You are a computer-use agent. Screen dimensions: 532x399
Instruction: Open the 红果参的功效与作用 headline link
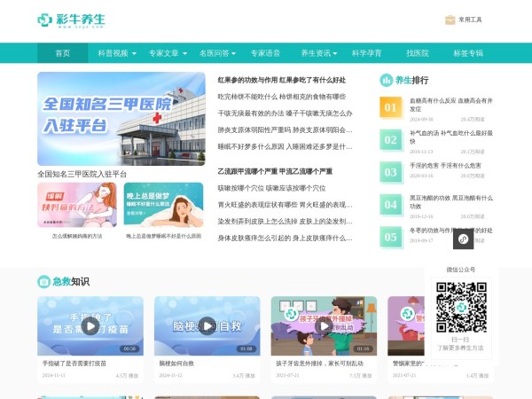click(281, 80)
